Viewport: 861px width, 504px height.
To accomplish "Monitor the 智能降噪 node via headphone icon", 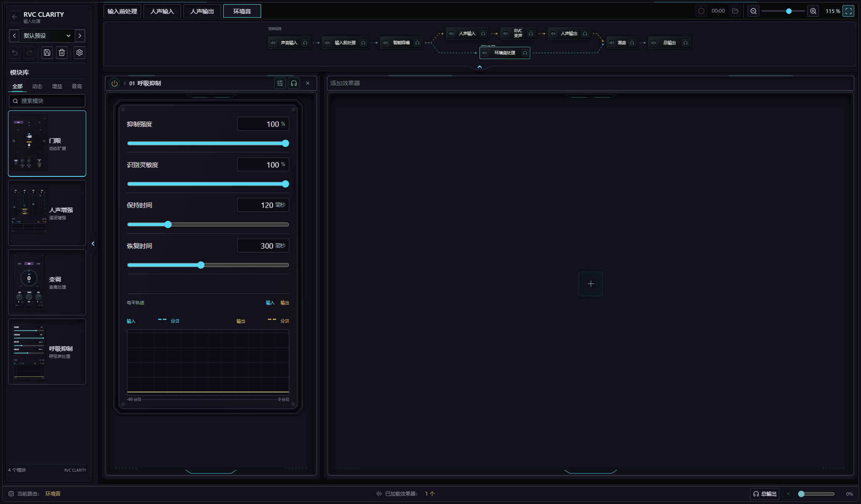I will [417, 43].
